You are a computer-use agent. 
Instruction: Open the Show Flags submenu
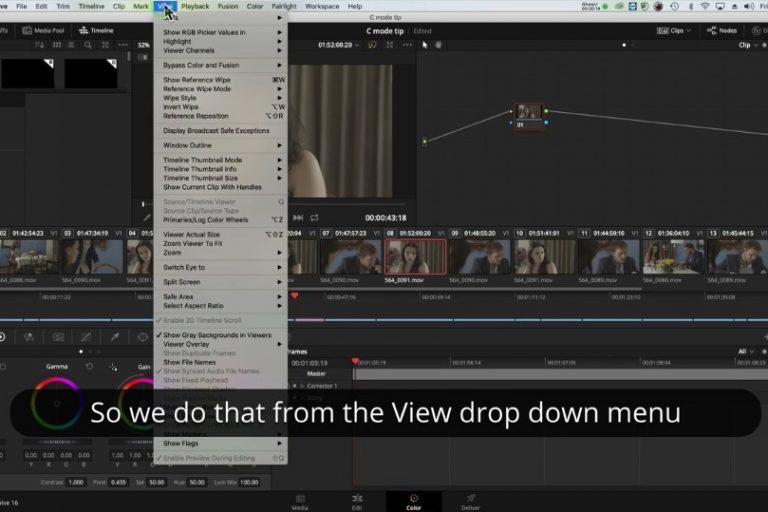220,443
